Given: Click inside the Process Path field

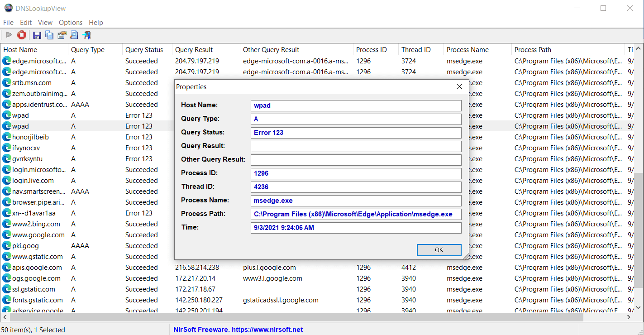Looking at the screenshot, I should click(356, 214).
